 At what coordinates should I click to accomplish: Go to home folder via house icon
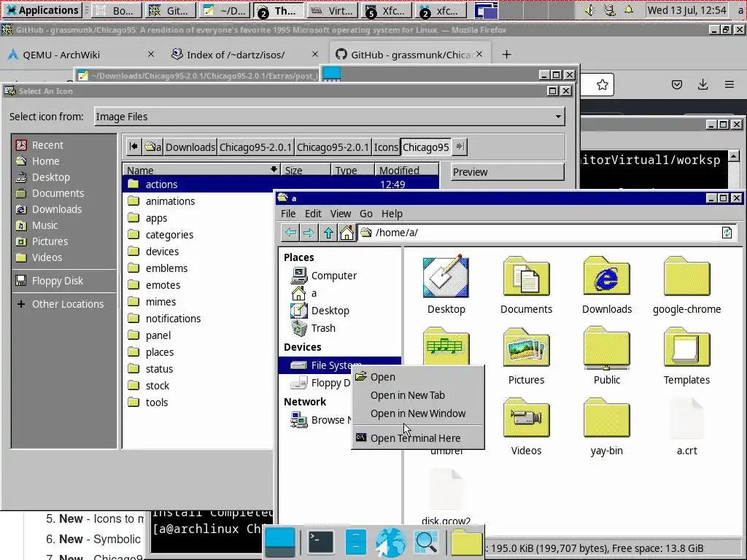347,233
